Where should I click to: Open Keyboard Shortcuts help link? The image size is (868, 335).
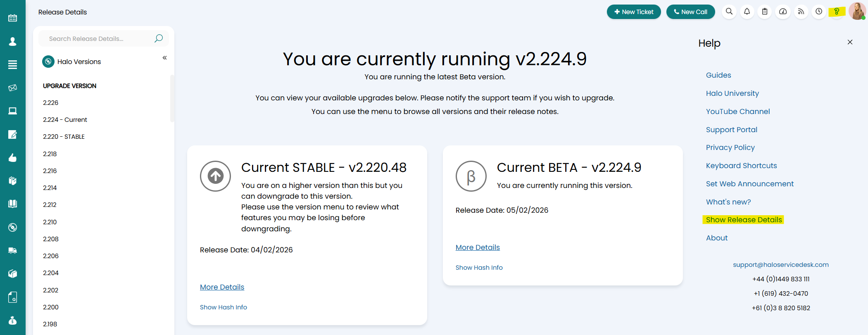pyautogui.click(x=741, y=166)
